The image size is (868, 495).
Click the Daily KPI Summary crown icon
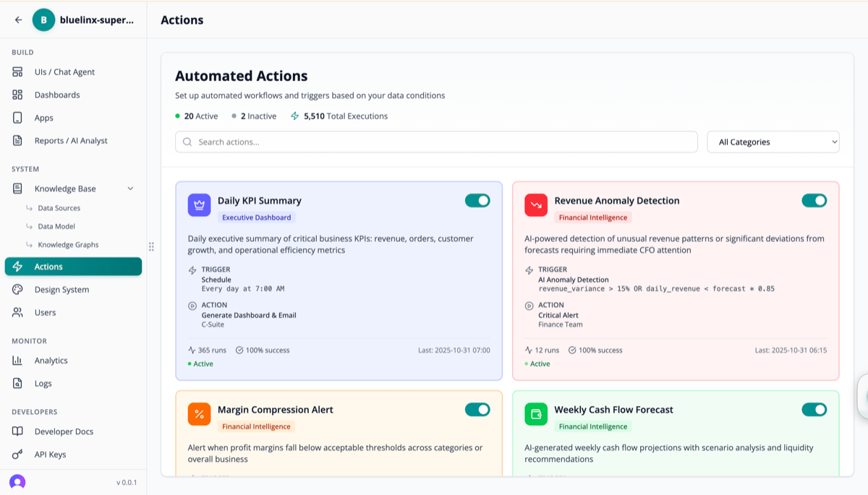[200, 205]
